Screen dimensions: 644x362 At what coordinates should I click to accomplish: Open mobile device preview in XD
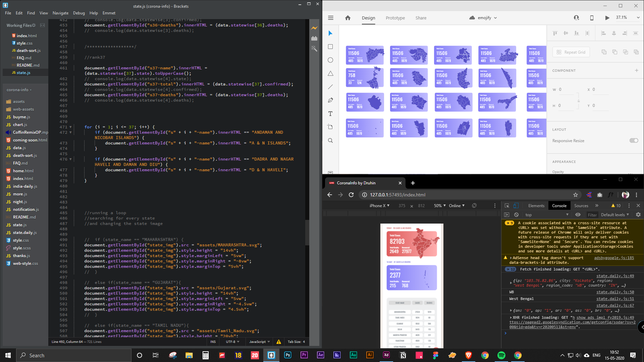click(x=592, y=18)
